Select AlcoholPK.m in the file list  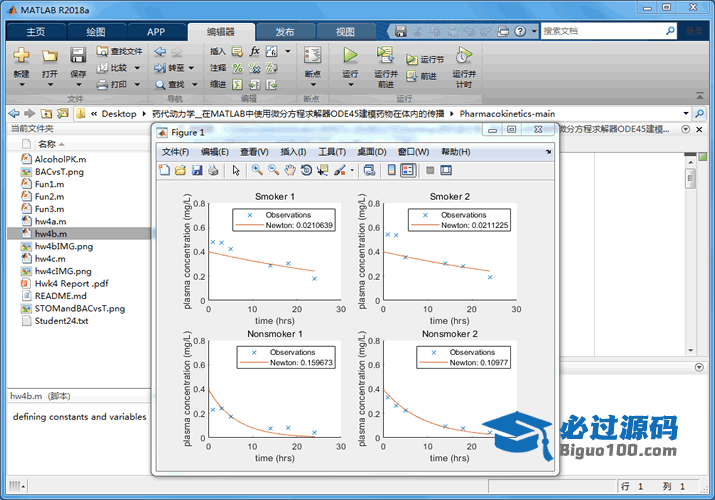click(x=60, y=159)
